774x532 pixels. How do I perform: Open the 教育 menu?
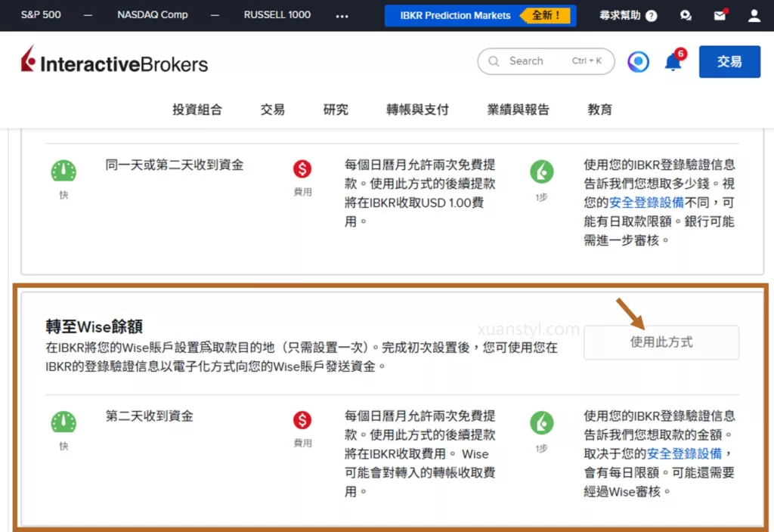pyautogui.click(x=599, y=109)
